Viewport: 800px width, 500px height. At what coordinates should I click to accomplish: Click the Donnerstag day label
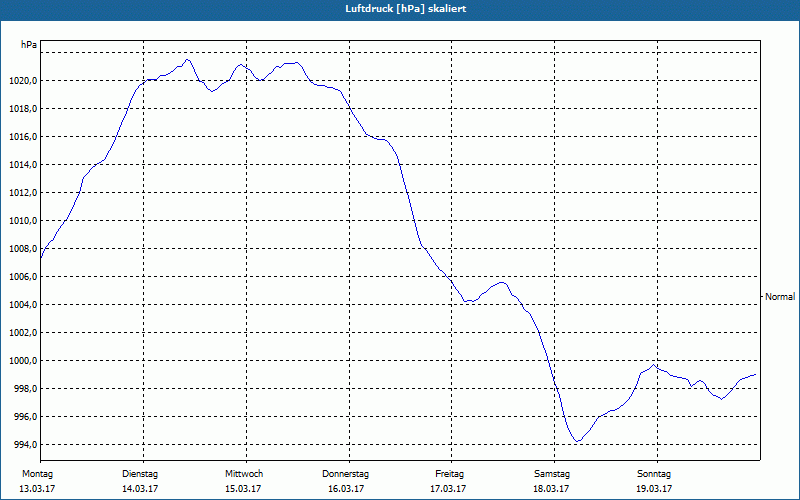click(x=345, y=474)
